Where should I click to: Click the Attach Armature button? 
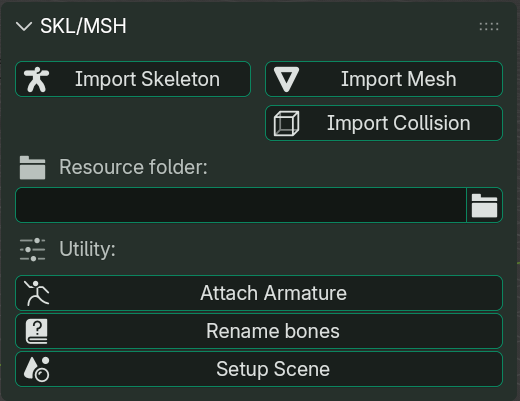point(259,293)
